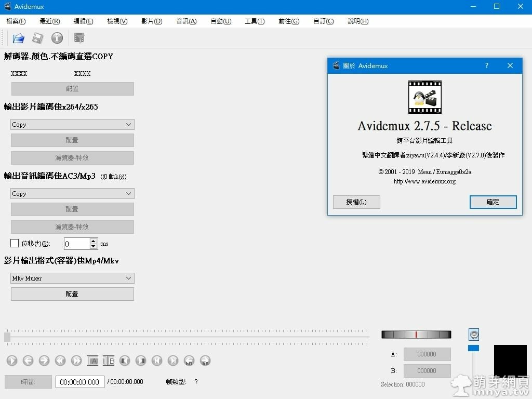The image size is (532, 399).
Task: Open the video output Copy dropdown
Action: [x=72, y=125]
